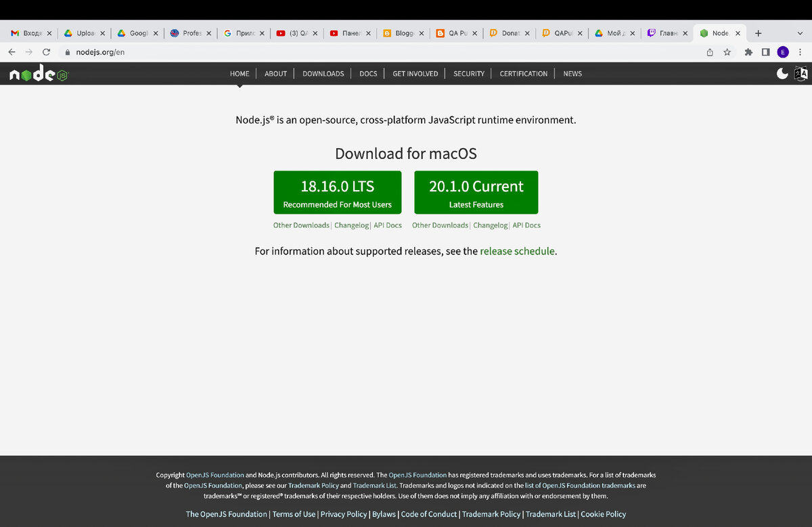Open Trademark Policy in bottom footer row
Image resolution: width=812 pixels, height=527 pixels.
pyautogui.click(x=491, y=514)
